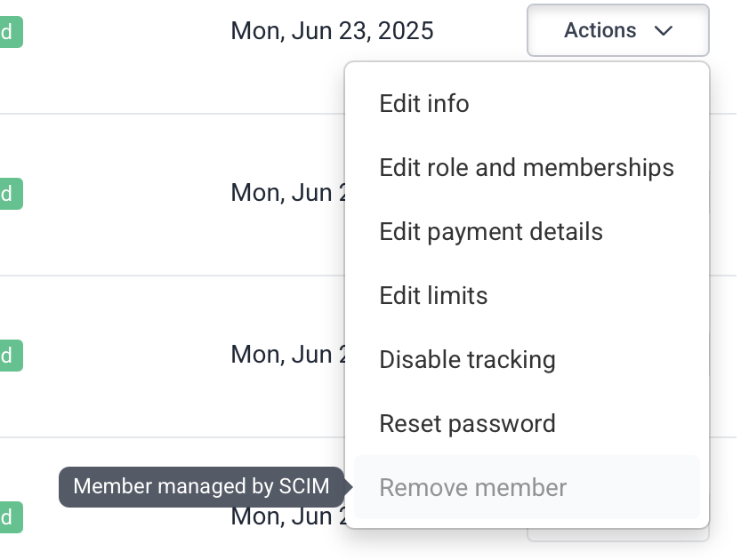Click the partly hidden button below the menu
This screenshot has height=560, width=749.
(618, 535)
